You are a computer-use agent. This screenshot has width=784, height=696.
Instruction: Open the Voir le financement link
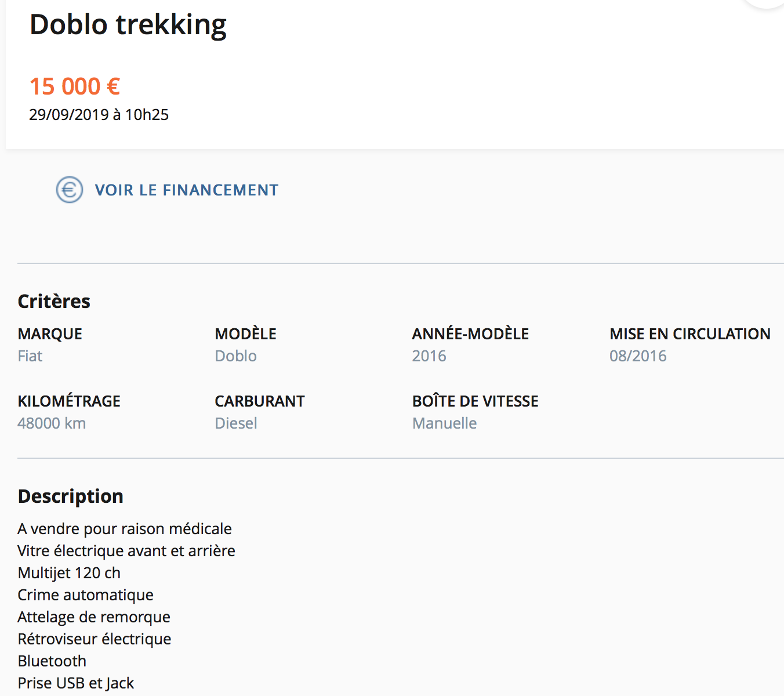point(186,190)
